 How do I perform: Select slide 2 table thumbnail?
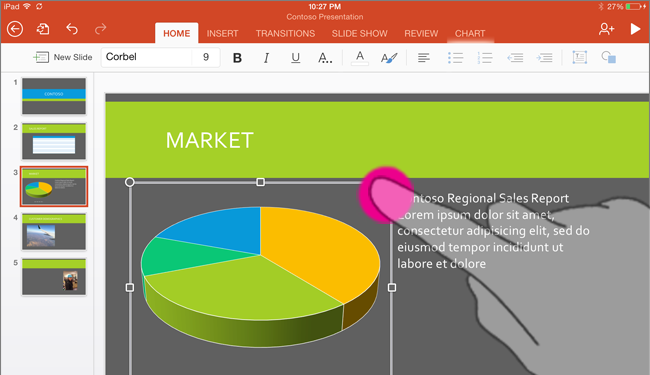(x=54, y=141)
